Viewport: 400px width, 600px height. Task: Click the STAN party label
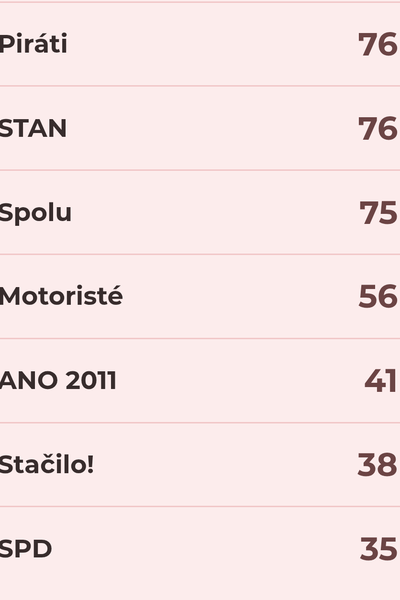click(x=33, y=128)
